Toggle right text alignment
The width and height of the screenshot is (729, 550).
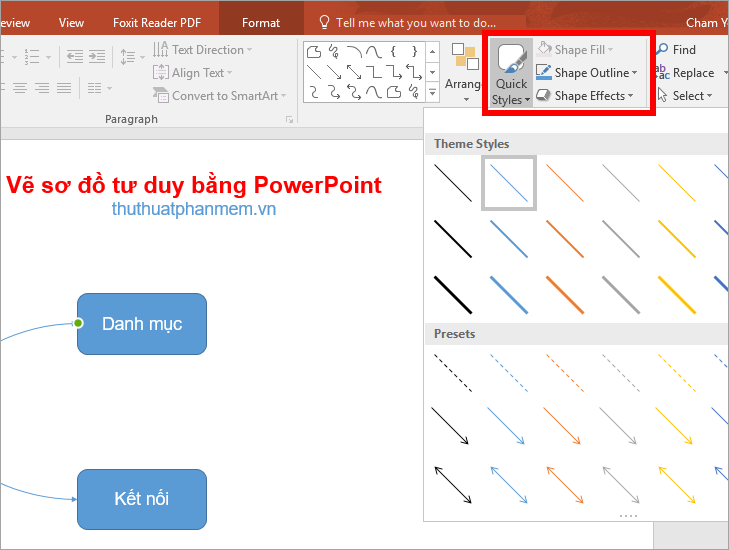42,88
